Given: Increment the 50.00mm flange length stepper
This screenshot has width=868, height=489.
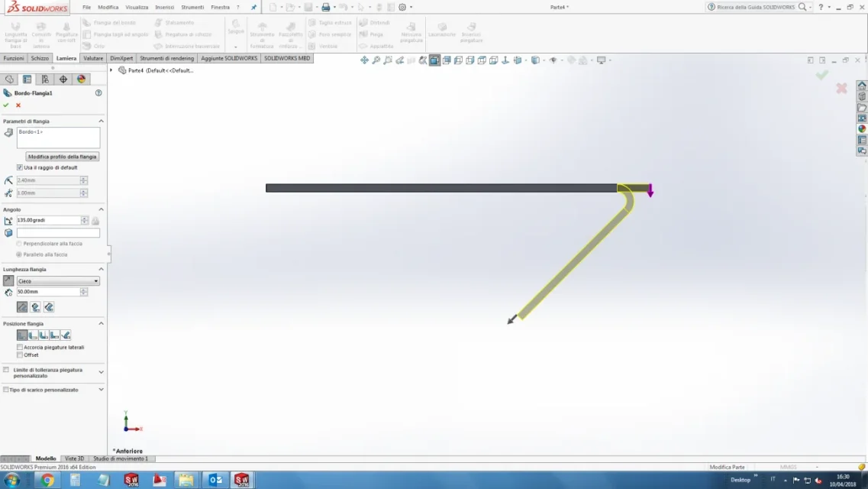Looking at the screenshot, I should click(x=83, y=290).
